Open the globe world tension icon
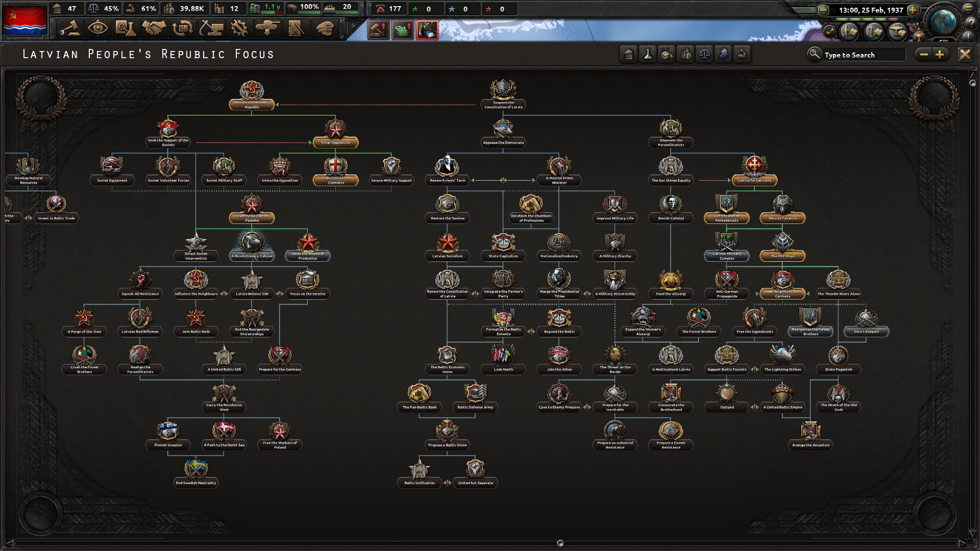Image resolution: width=980 pixels, height=551 pixels. [943, 21]
